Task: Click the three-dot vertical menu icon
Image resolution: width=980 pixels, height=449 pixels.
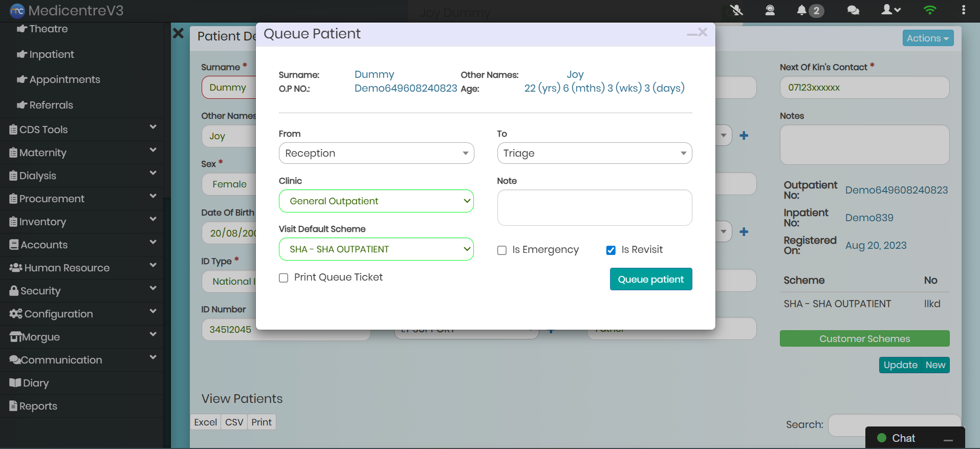Action: (964, 10)
